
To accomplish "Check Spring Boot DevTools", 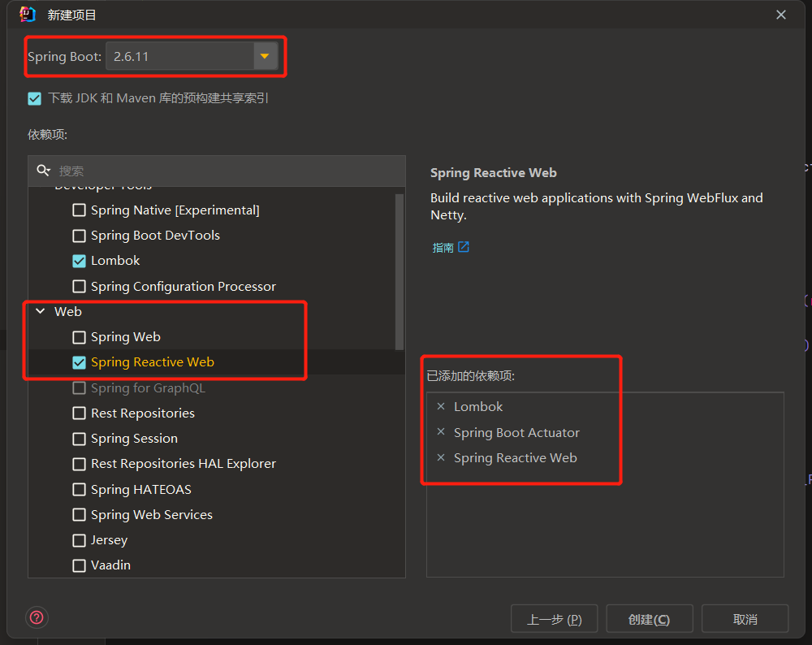I will coord(80,236).
